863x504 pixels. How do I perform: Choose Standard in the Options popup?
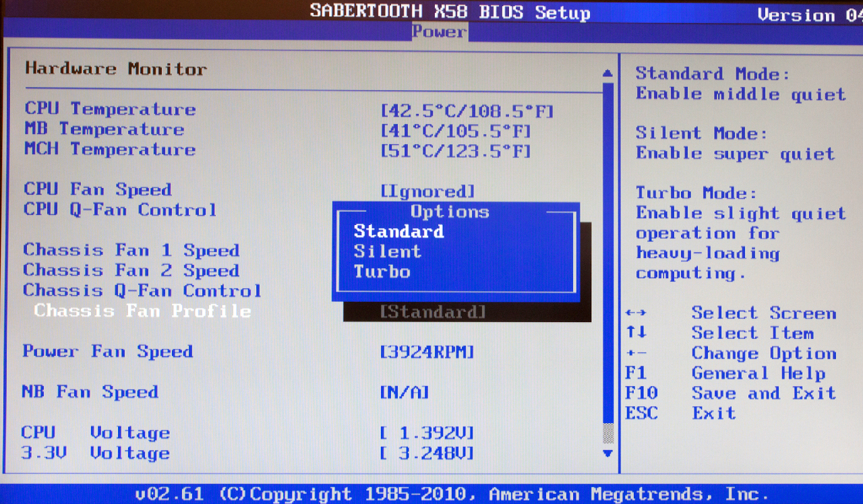(x=398, y=231)
